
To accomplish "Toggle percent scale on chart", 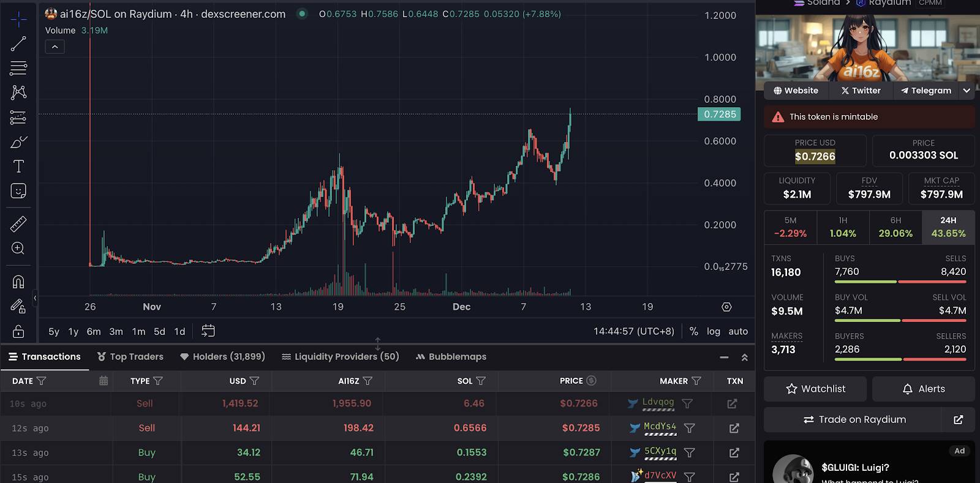I will (x=693, y=331).
